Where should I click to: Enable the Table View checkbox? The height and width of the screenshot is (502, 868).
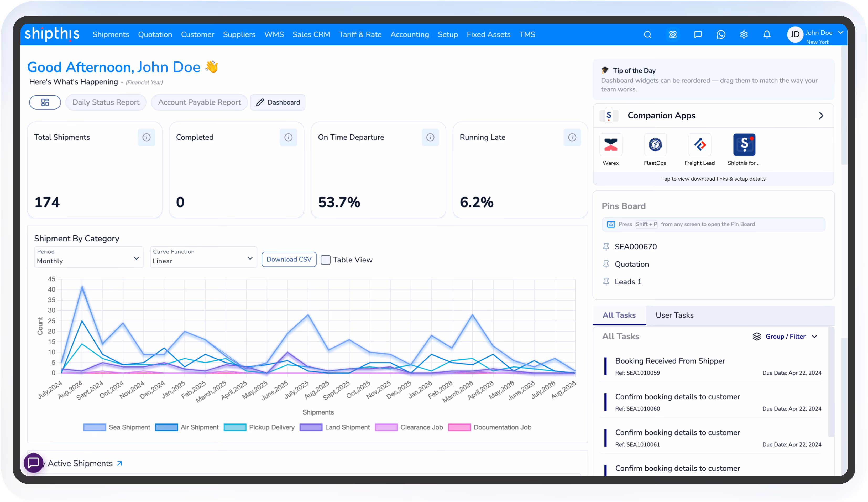[326, 260]
